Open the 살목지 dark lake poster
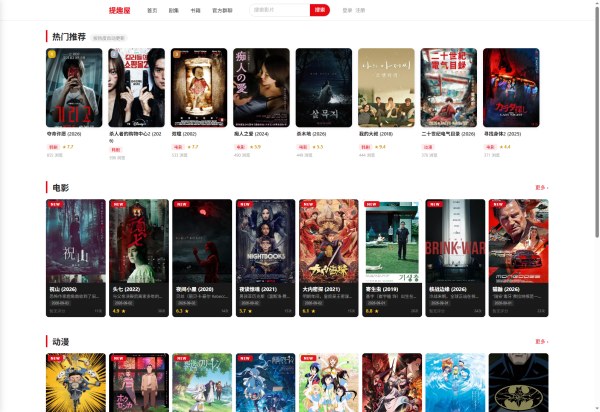600x412 pixels. [324, 88]
